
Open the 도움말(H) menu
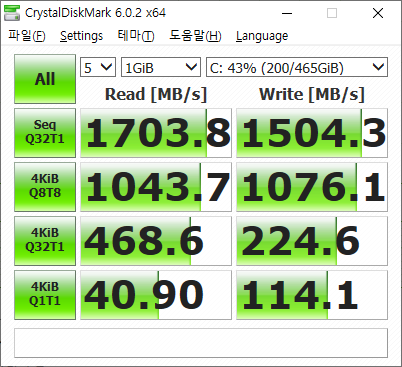click(x=195, y=36)
